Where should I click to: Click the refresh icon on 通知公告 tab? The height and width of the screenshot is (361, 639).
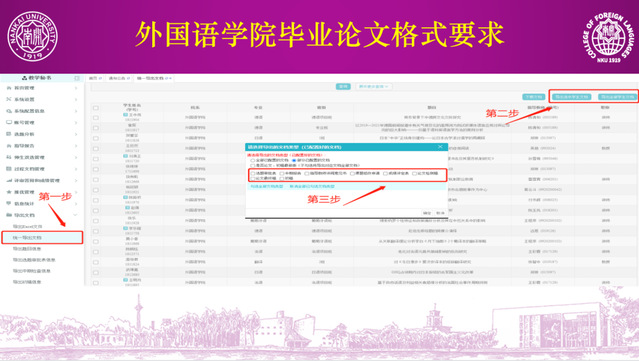129,78
